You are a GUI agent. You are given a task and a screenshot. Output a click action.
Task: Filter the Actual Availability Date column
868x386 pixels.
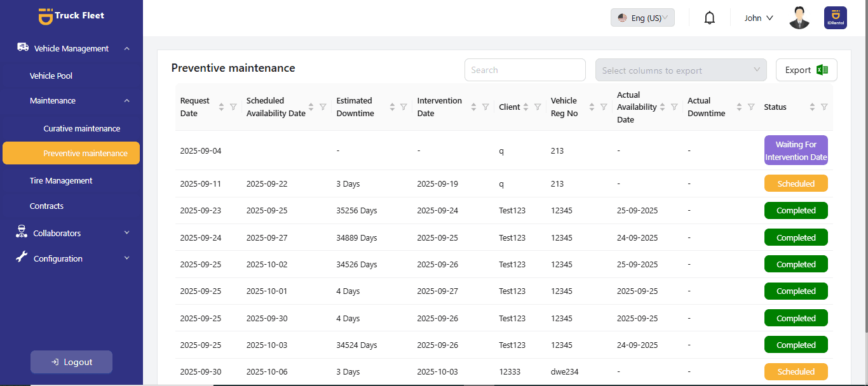(674, 107)
